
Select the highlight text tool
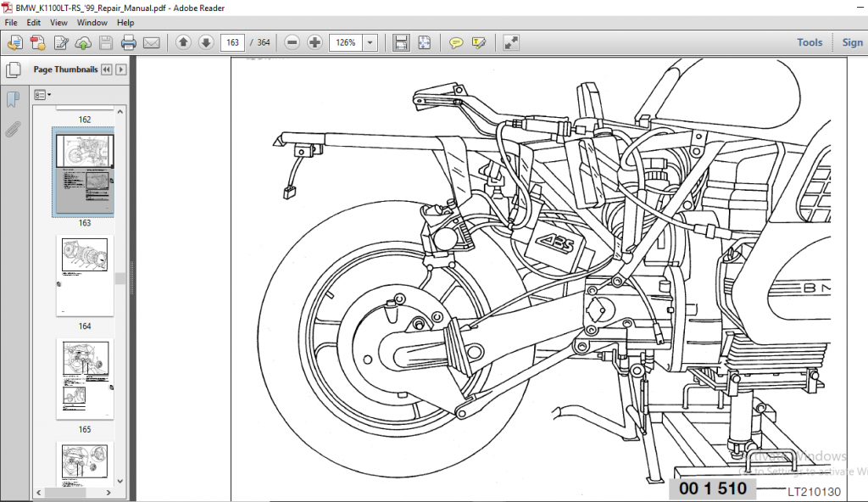[479, 42]
